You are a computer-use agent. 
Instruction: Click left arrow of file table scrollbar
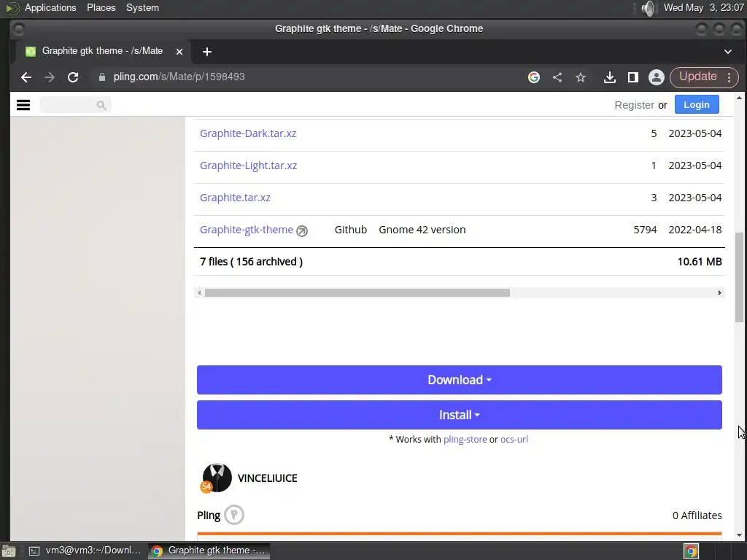point(199,293)
